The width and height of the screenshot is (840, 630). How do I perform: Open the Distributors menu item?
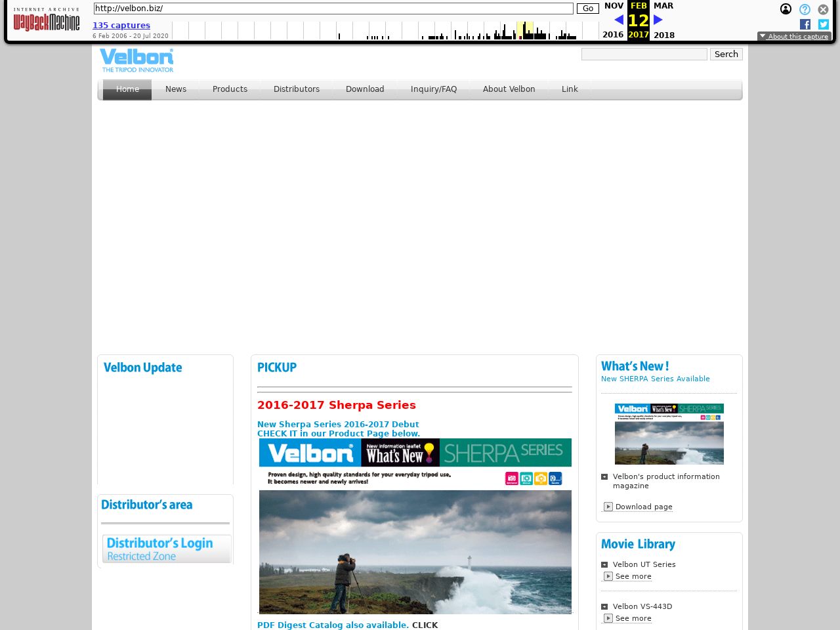pos(297,89)
